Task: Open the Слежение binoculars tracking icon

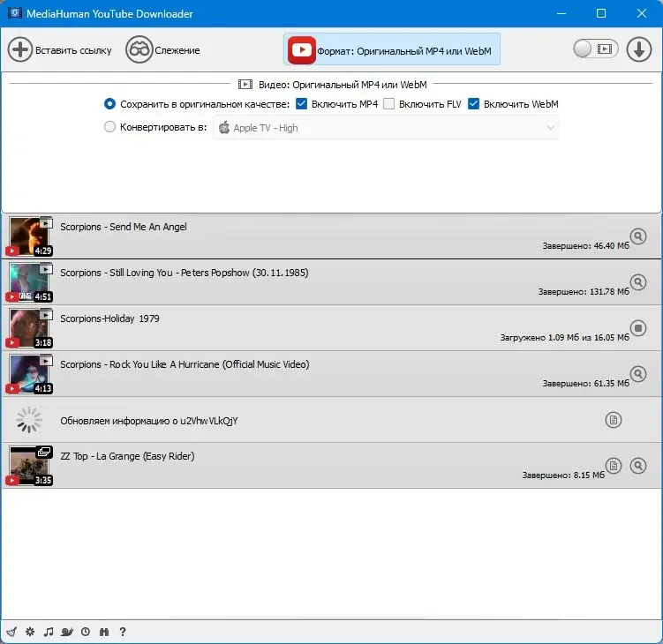Action: click(x=139, y=49)
